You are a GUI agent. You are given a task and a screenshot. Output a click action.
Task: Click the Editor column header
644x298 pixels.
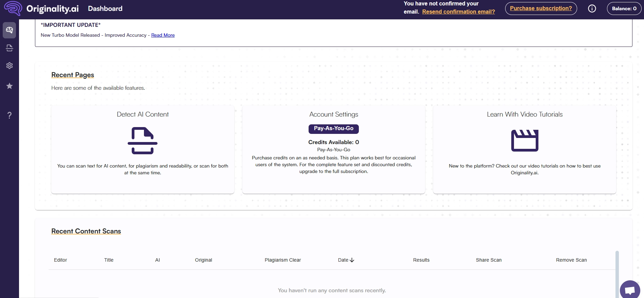click(60, 260)
